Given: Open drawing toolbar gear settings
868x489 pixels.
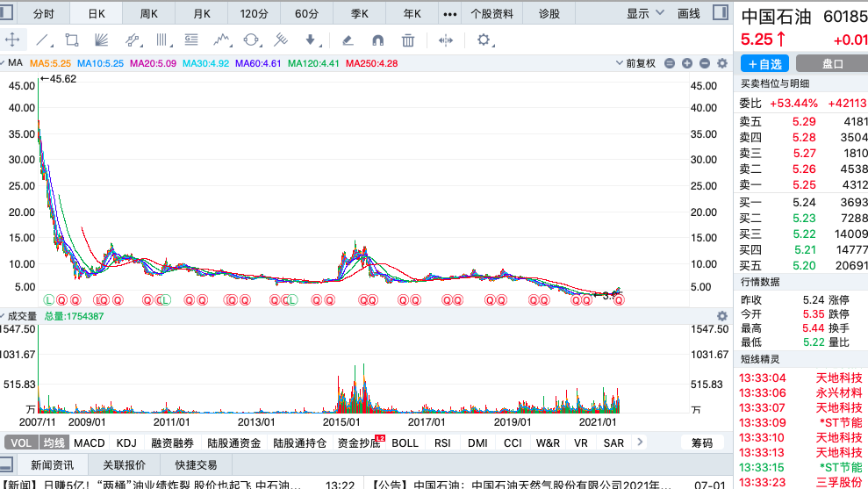Looking at the screenshot, I should coord(484,40).
